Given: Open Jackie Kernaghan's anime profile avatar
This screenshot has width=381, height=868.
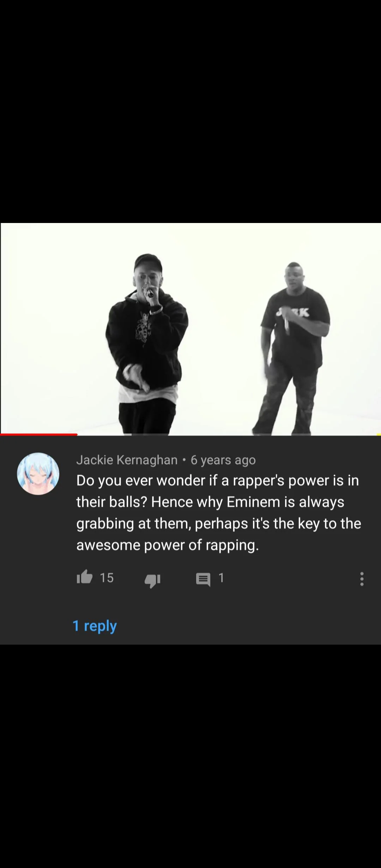Looking at the screenshot, I should (x=38, y=474).
